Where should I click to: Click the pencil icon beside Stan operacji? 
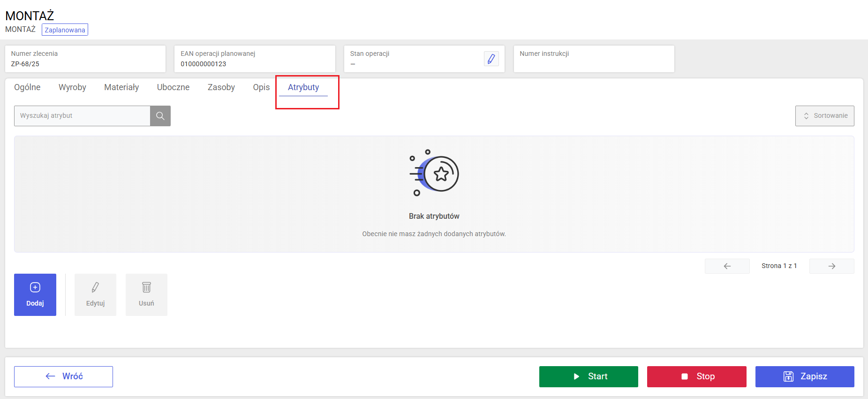click(491, 59)
